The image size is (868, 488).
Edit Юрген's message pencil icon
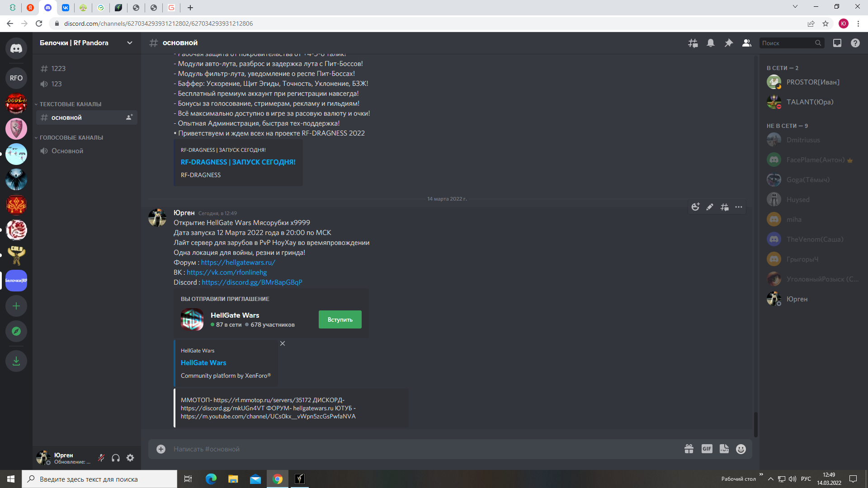710,207
